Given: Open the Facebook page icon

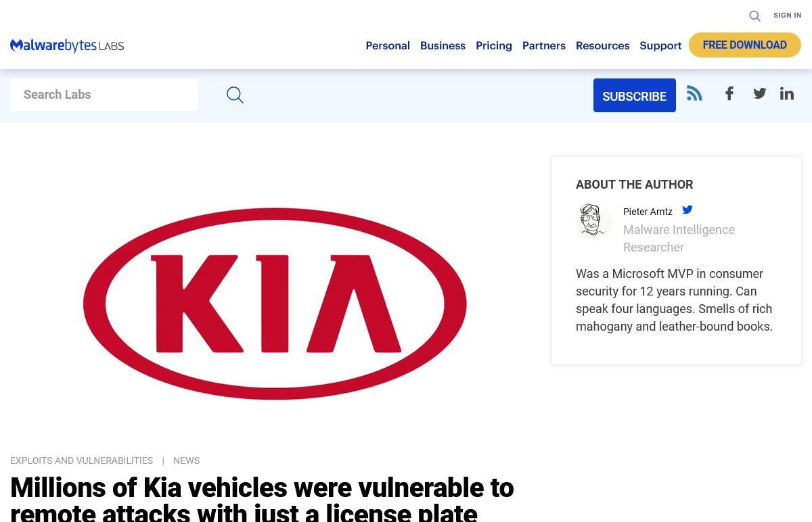Looking at the screenshot, I should pyautogui.click(x=729, y=93).
